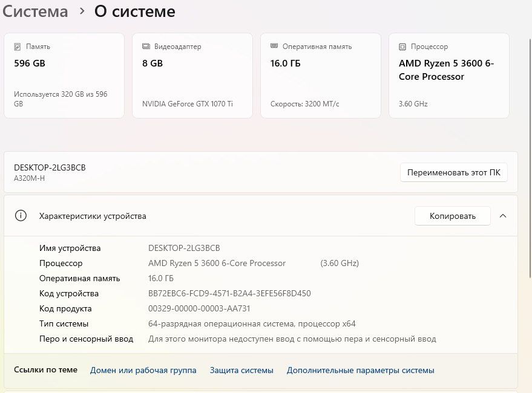Rename PC with Переименовать этот ПК button
This screenshot has height=393, width=532.
(454, 172)
